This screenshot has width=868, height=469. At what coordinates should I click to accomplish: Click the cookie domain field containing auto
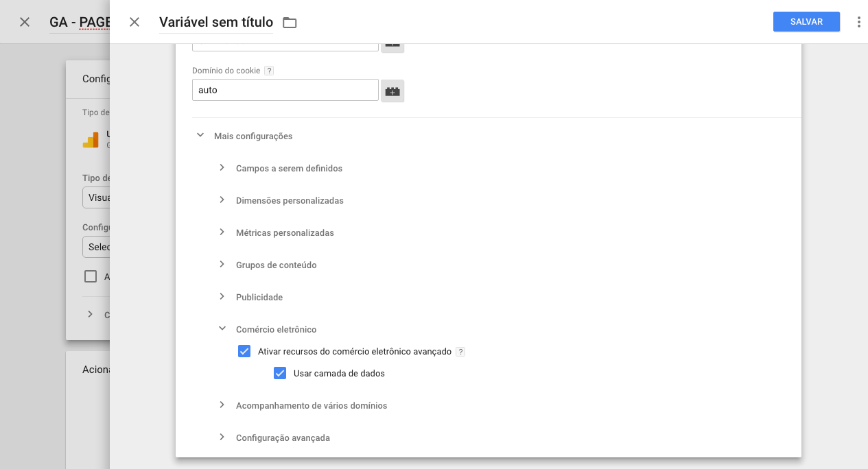point(285,90)
